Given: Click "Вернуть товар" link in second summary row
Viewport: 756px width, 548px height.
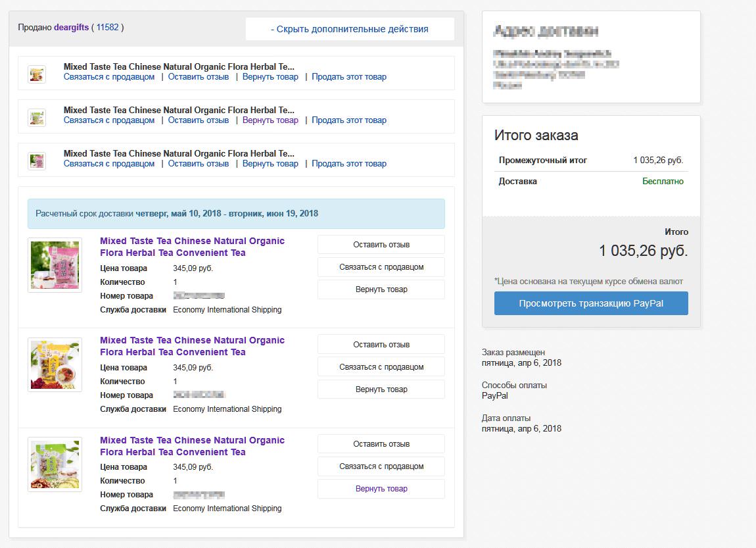Looking at the screenshot, I should click(270, 120).
